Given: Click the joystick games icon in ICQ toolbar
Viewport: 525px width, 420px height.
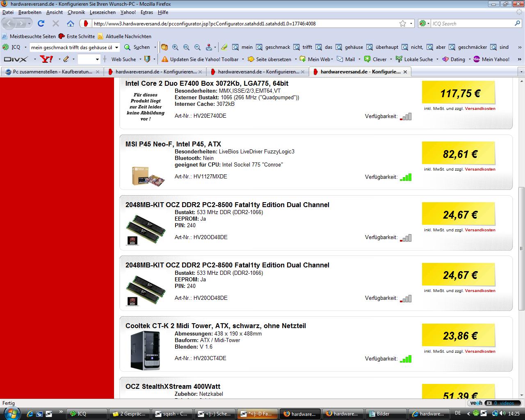Looking at the screenshot, I should click(x=208, y=47).
